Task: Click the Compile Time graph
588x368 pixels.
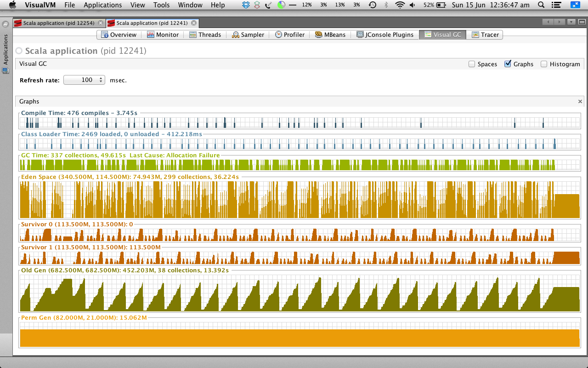Action: [300, 122]
